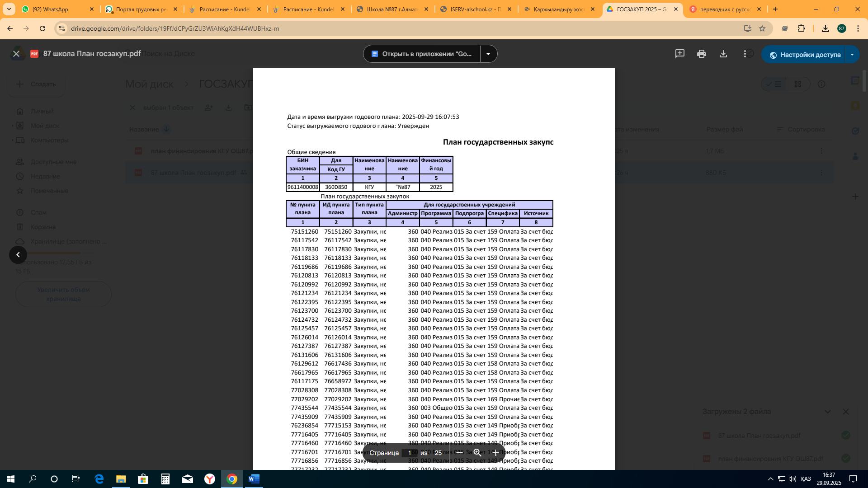Switch to Word on the taskbar
The image size is (868, 488).
254,479
